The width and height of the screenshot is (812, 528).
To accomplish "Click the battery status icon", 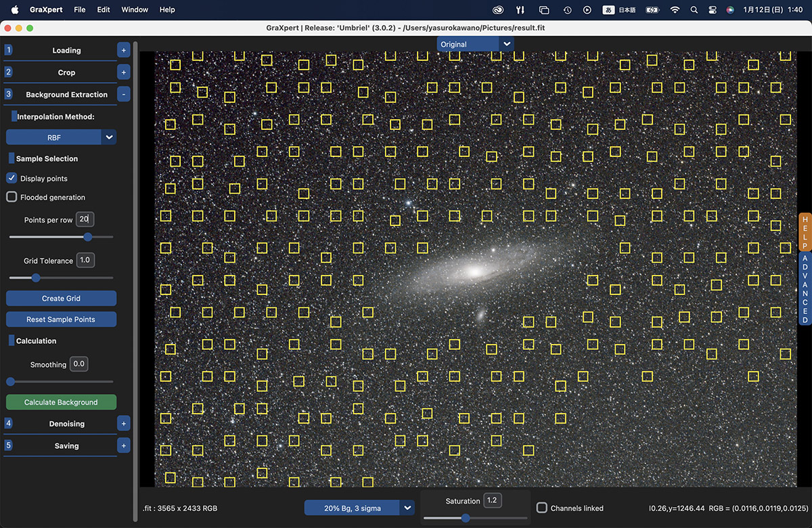I will (x=652, y=9).
